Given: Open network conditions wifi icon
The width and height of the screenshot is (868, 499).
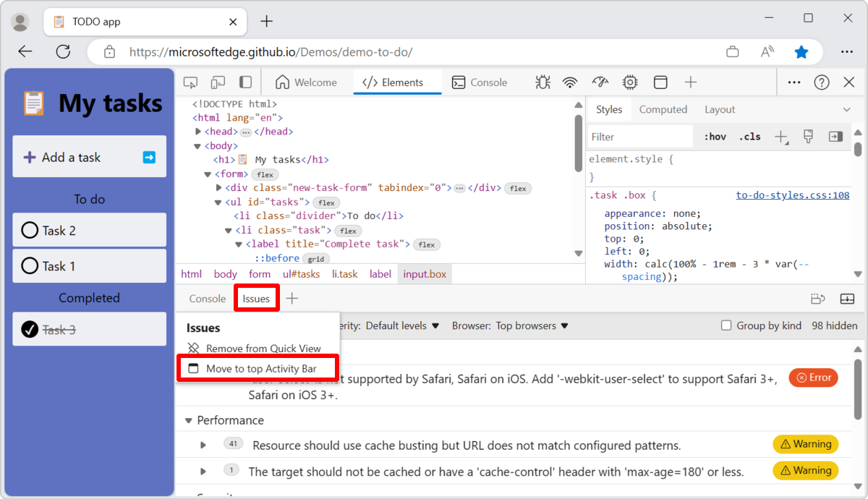Looking at the screenshot, I should coord(571,82).
